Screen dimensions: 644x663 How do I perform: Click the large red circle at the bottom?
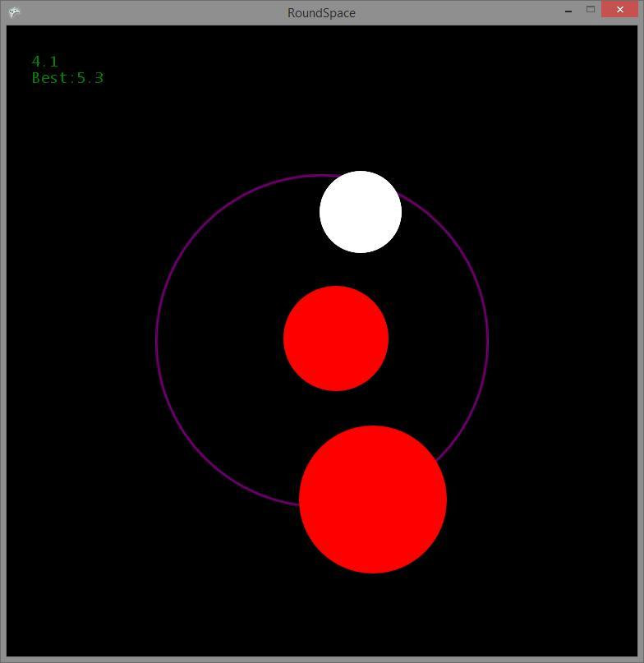373,500
